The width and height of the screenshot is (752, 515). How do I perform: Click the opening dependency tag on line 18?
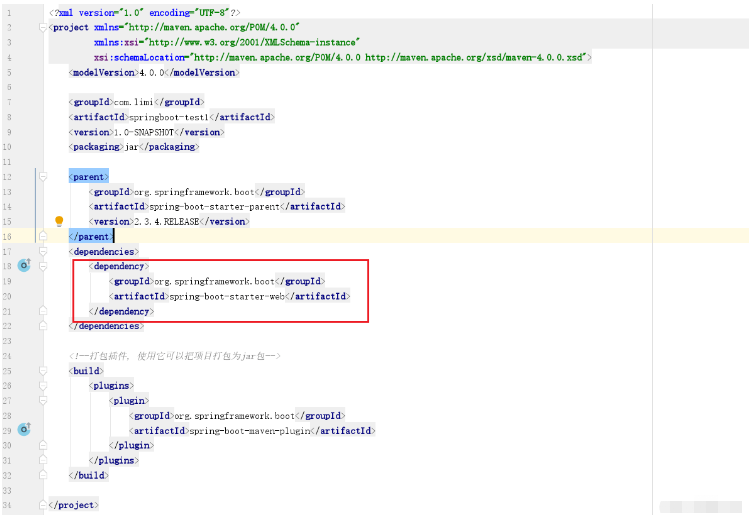(x=119, y=266)
